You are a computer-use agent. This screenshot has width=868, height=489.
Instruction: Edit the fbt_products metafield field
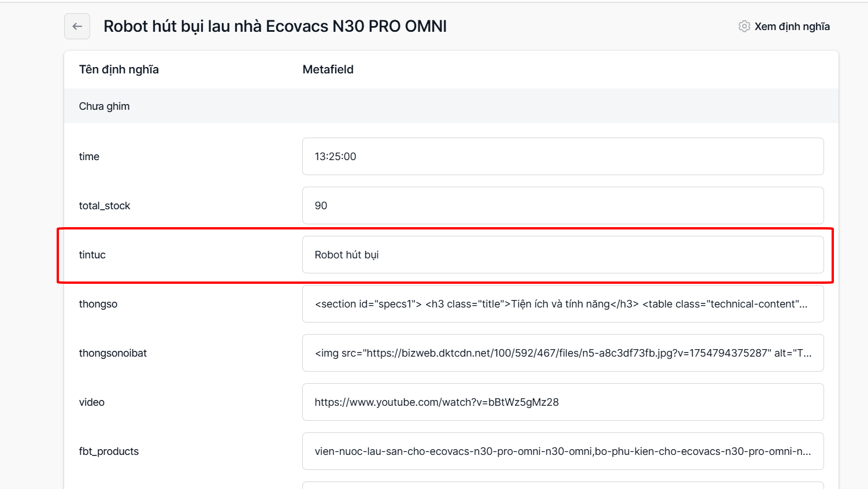[563, 451]
